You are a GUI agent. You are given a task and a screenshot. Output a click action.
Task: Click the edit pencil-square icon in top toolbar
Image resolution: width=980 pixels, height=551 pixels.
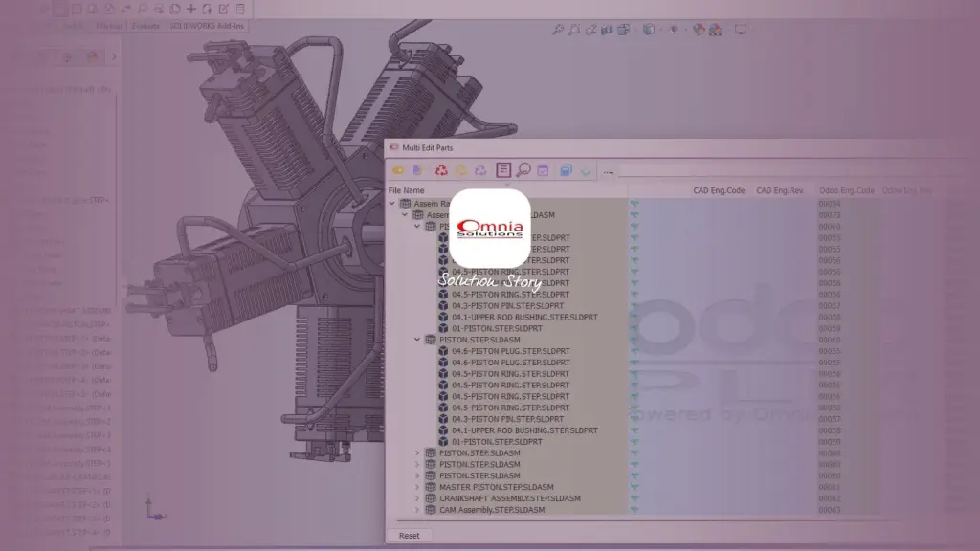224,9
